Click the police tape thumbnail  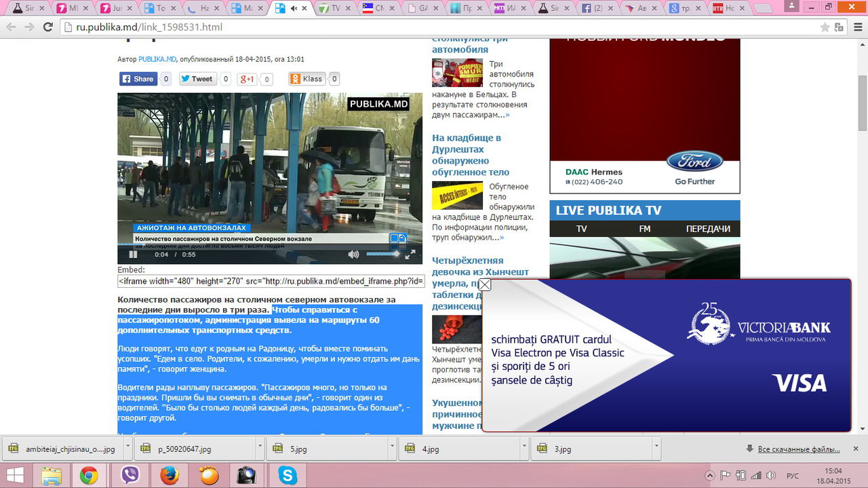point(457,195)
